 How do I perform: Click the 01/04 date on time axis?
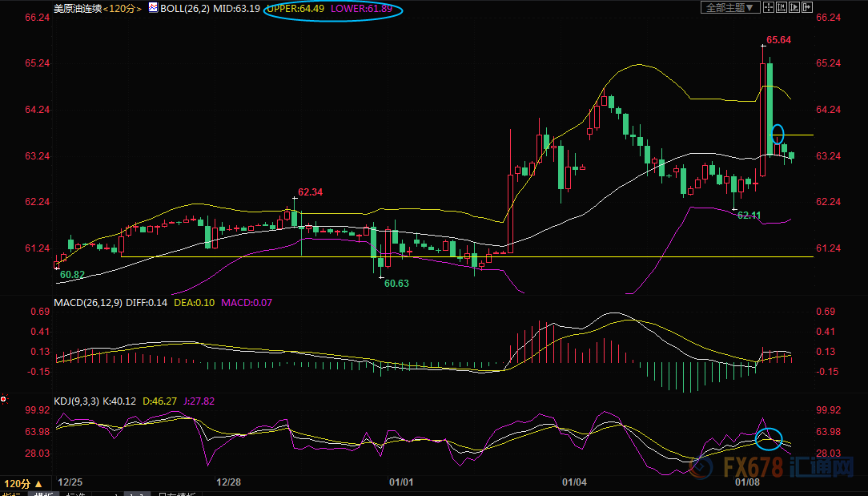574,482
